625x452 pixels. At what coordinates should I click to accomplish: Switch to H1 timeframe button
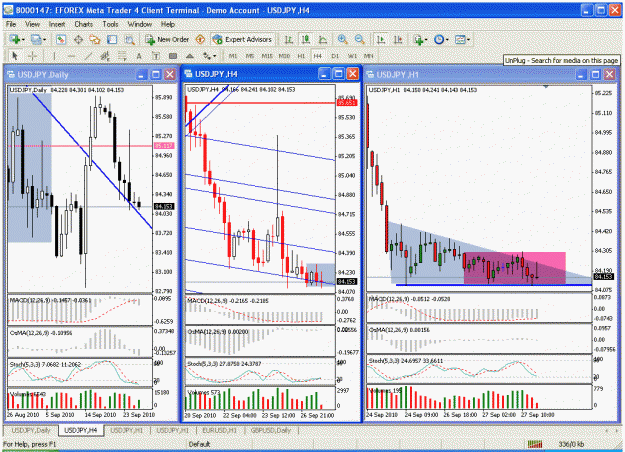(301, 56)
